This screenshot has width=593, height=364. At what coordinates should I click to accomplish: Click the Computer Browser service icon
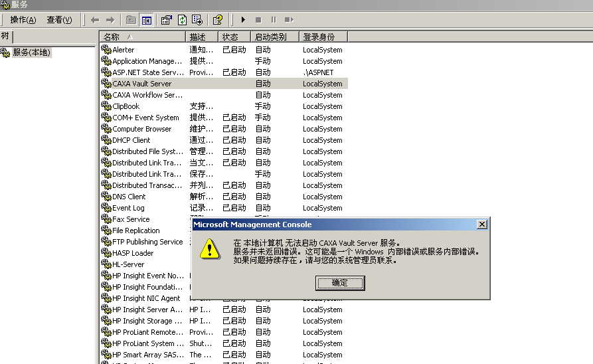tap(106, 129)
